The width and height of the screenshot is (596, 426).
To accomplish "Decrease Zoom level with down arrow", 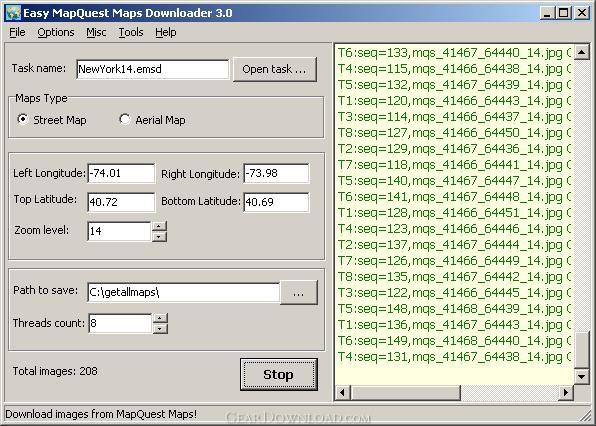I will click(x=159, y=237).
